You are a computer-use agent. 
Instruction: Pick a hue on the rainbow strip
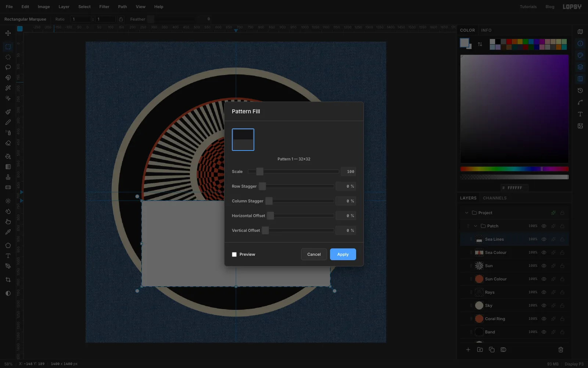click(514, 169)
